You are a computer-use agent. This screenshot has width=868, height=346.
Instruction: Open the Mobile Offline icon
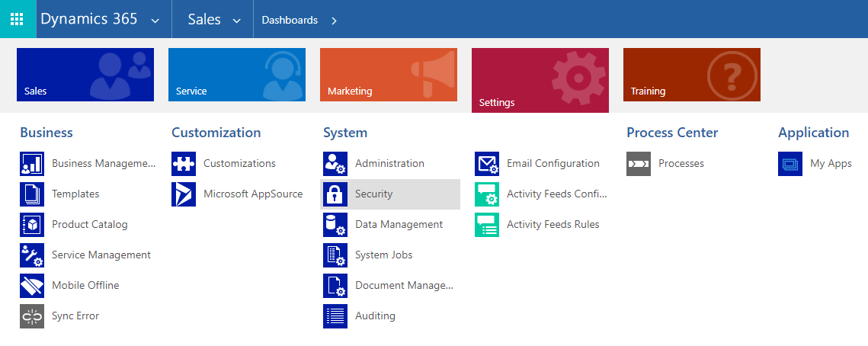click(x=32, y=286)
